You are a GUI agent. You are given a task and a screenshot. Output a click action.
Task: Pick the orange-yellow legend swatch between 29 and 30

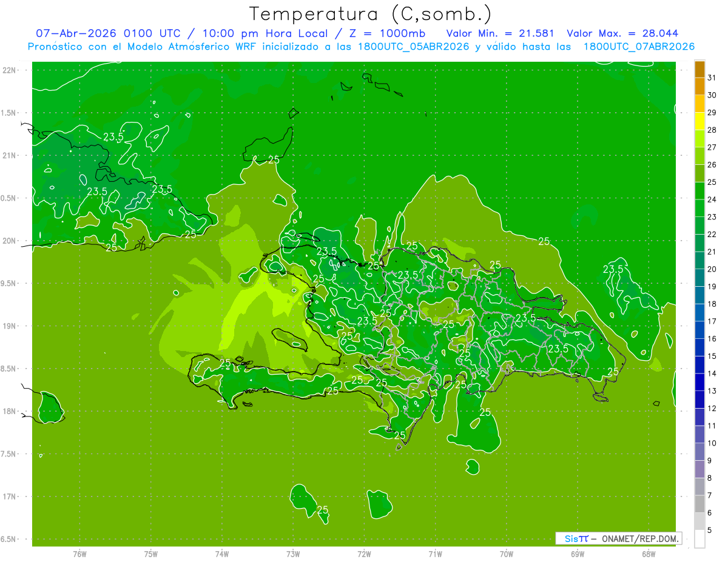[699, 104]
